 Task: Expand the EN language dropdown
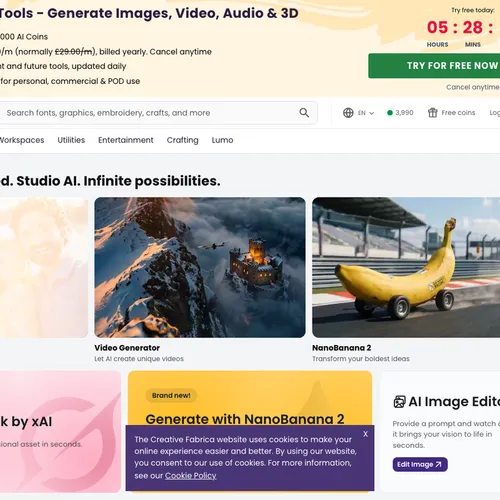tap(366, 113)
